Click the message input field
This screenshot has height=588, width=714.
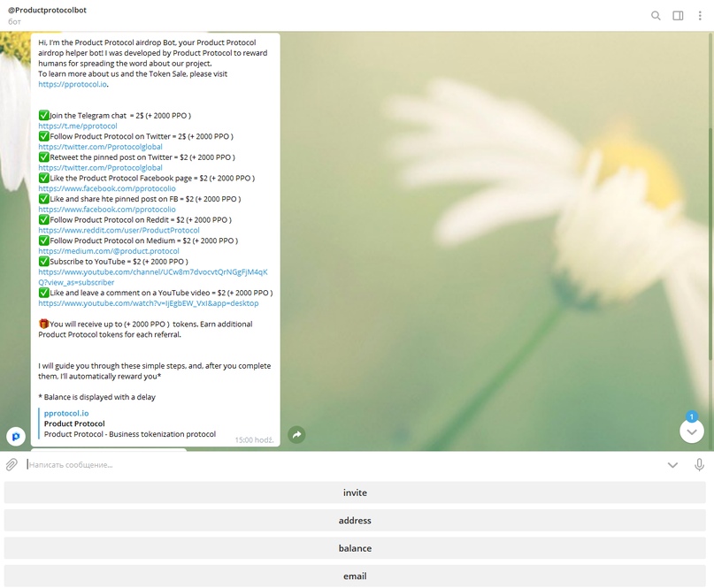(336, 464)
